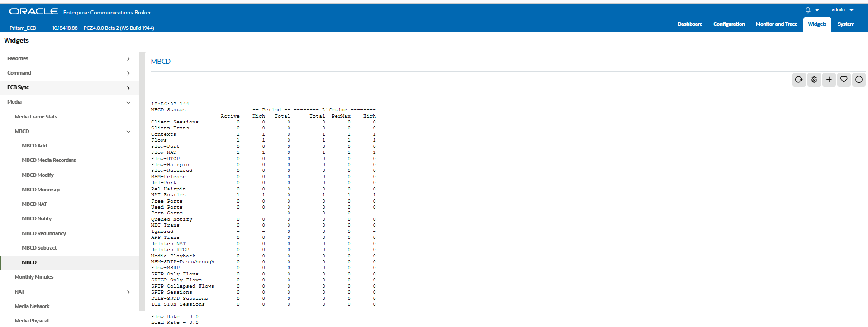
Task: Open Media Frame Stats widget
Action: (36, 117)
